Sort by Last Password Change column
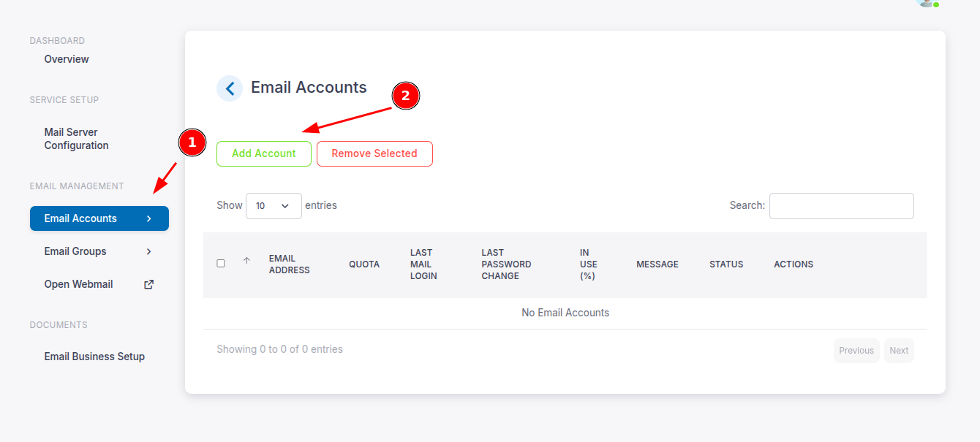980x442 pixels. pyautogui.click(x=506, y=264)
